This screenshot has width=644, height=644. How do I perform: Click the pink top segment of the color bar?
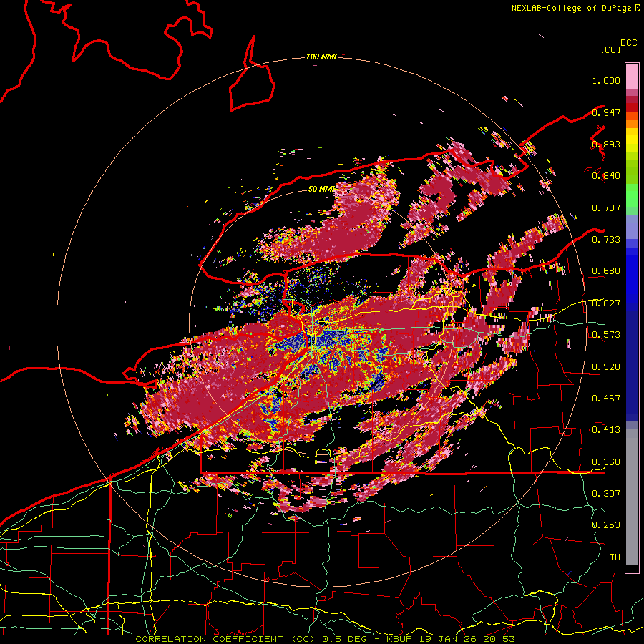click(x=632, y=76)
